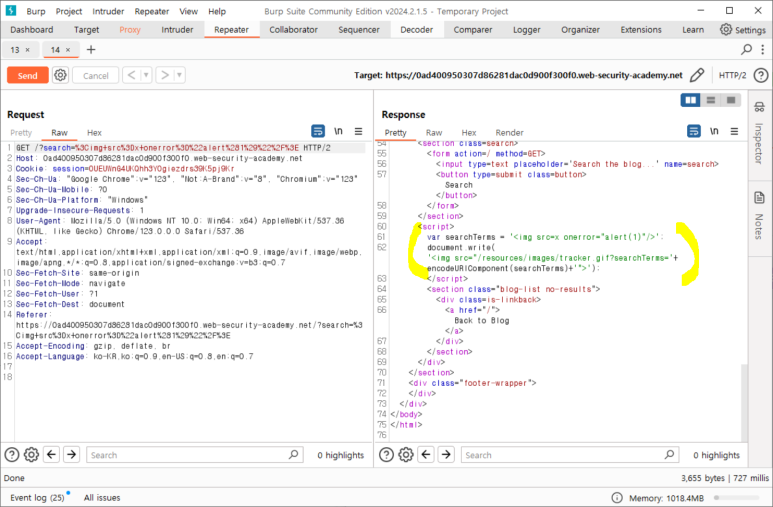Toggle response word wrap icon
Image resolution: width=773 pixels, height=507 pixels.
[694, 131]
